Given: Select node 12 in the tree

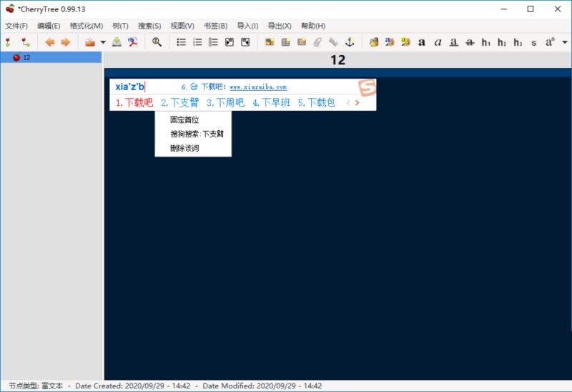Looking at the screenshot, I should tap(26, 57).
